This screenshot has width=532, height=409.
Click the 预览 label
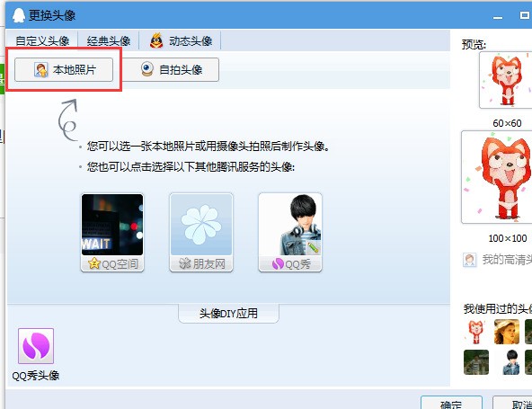(474, 44)
